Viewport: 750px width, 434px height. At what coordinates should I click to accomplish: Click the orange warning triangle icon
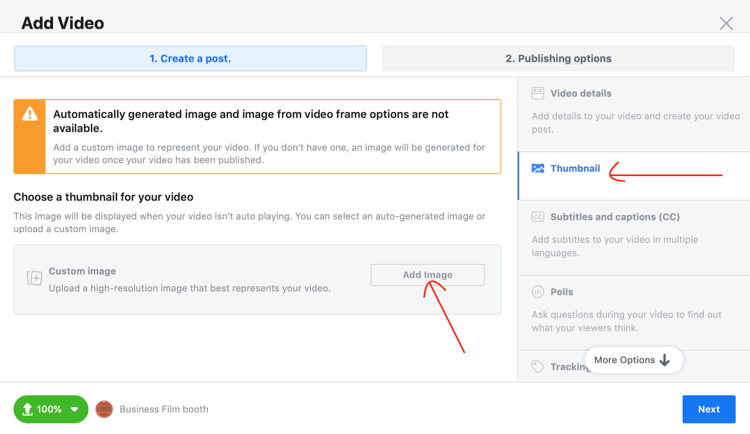[30, 114]
